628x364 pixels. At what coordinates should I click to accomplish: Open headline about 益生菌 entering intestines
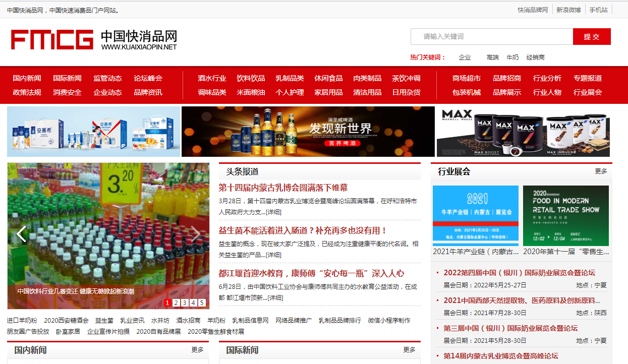(303, 230)
